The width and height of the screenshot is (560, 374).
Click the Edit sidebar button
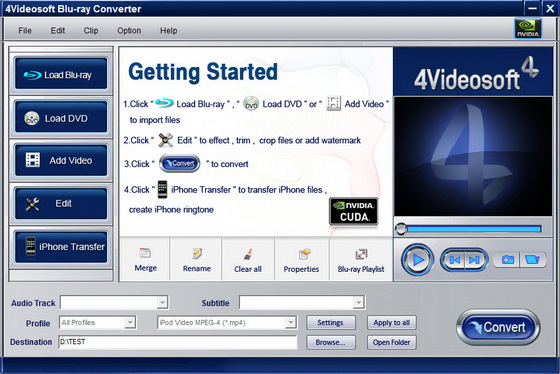pos(61,203)
